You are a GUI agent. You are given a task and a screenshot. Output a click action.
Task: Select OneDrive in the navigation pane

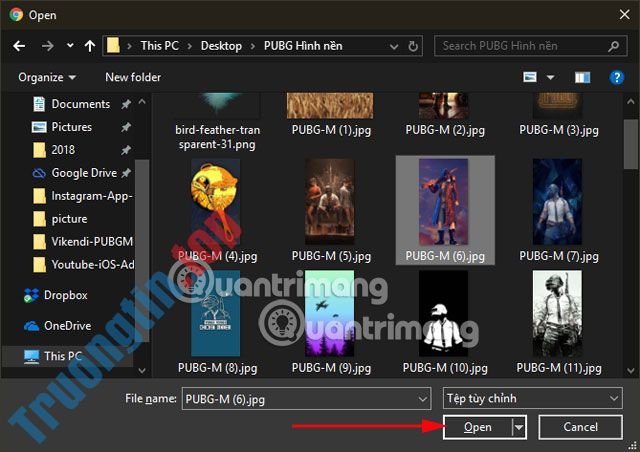click(x=67, y=325)
